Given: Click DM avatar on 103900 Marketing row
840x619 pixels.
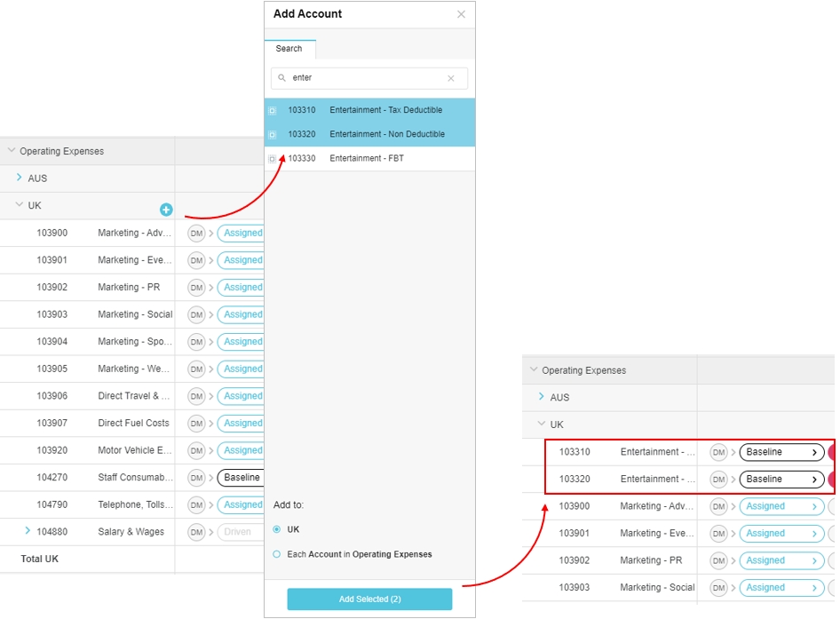Looking at the screenshot, I should [196, 234].
